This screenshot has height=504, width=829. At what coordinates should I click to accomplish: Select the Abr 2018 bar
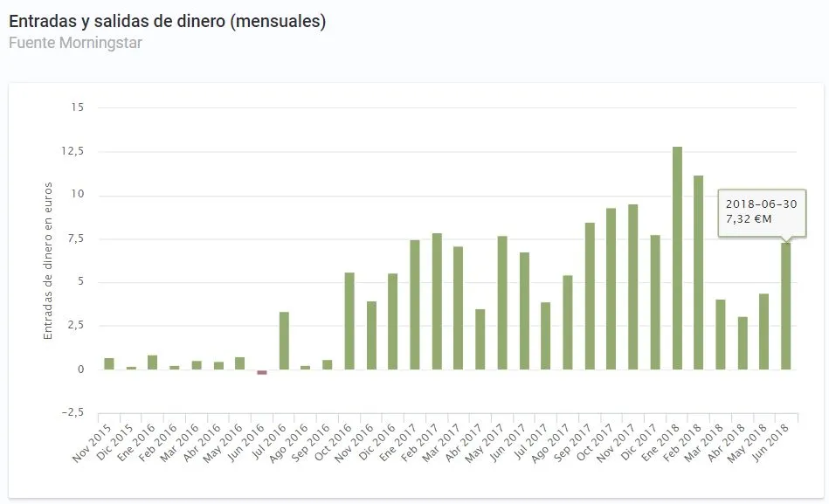[743, 343]
